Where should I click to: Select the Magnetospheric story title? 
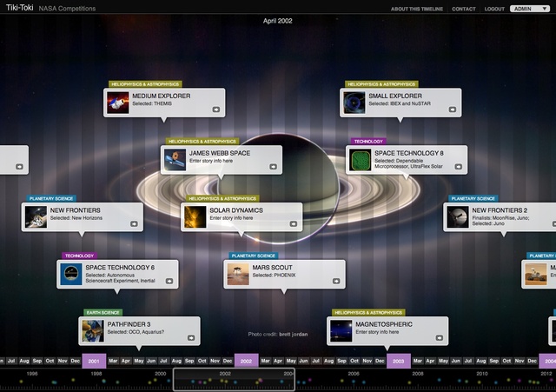click(384, 324)
